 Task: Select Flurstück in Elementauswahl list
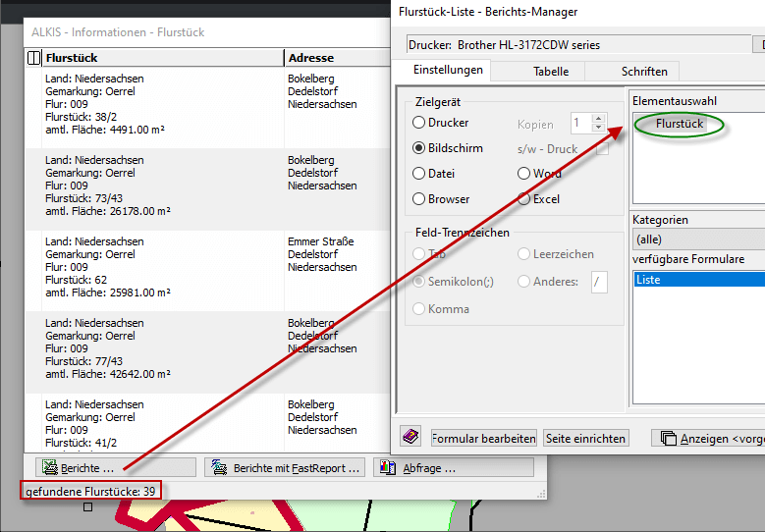[680, 124]
